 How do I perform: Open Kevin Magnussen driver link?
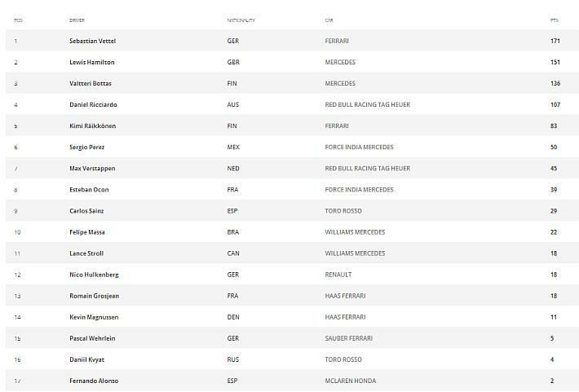[93, 317]
